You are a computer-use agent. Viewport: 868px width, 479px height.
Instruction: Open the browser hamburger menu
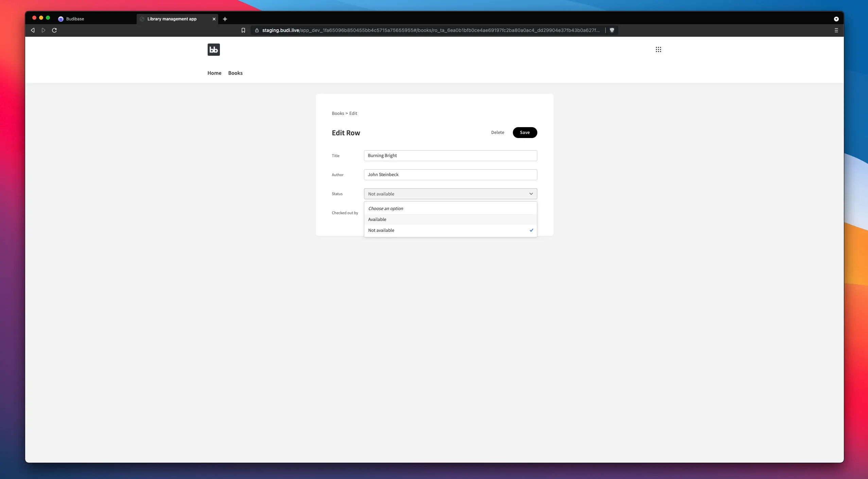point(836,30)
